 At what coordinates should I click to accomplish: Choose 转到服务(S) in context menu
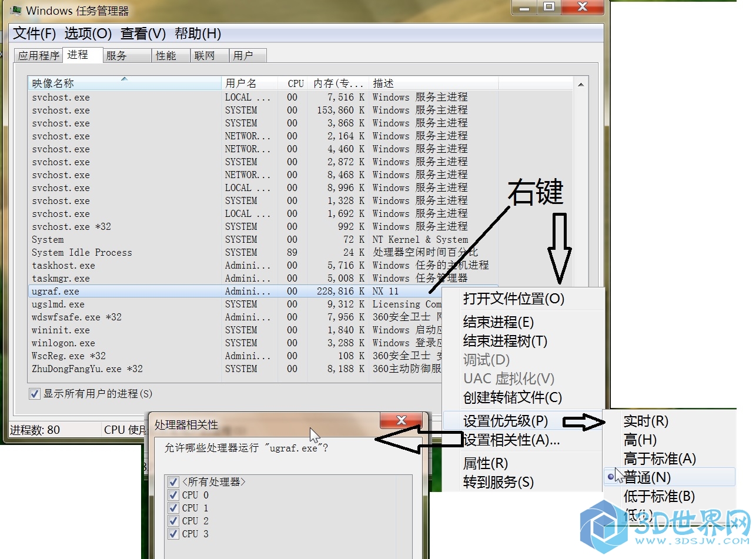[523, 482]
